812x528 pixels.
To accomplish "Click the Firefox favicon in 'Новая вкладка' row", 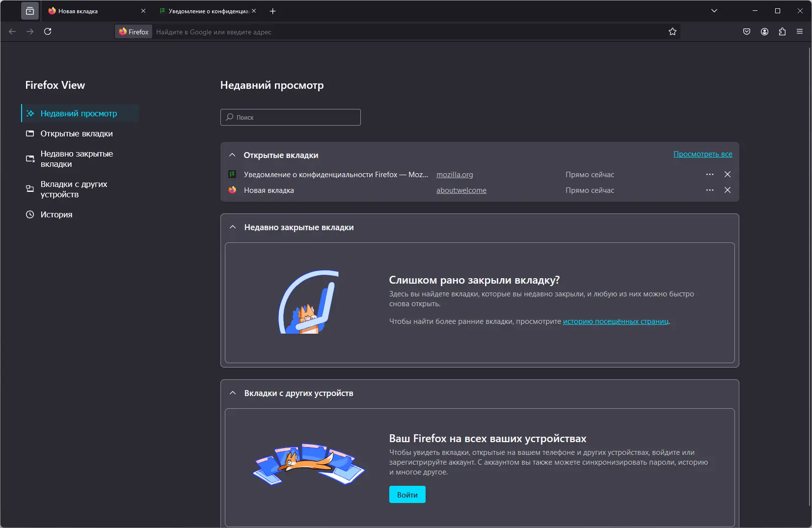I will [x=232, y=190].
